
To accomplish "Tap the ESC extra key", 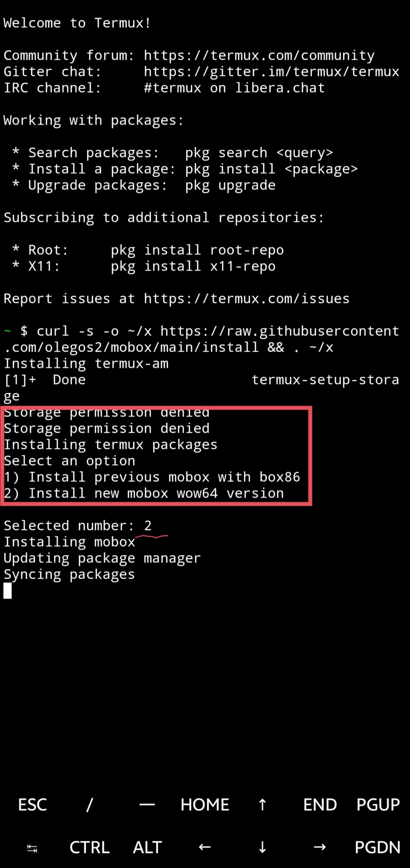I will [x=32, y=805].
